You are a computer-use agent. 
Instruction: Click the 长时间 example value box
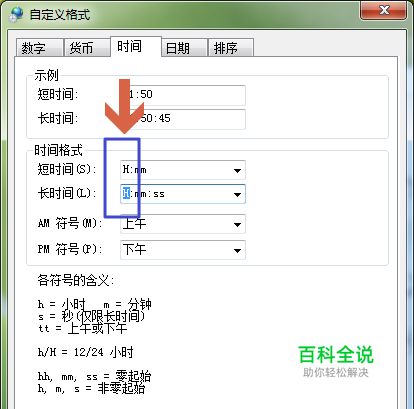[x=183, y=119]
